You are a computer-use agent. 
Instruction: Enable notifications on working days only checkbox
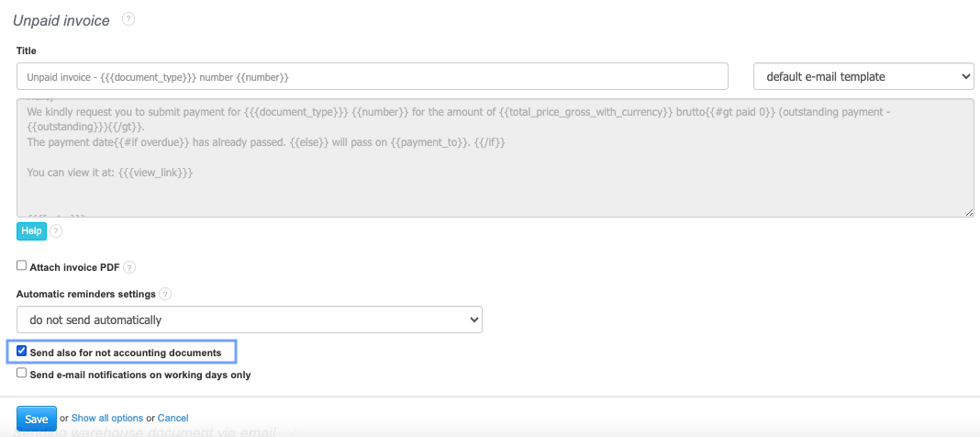(x=22, y=374)
